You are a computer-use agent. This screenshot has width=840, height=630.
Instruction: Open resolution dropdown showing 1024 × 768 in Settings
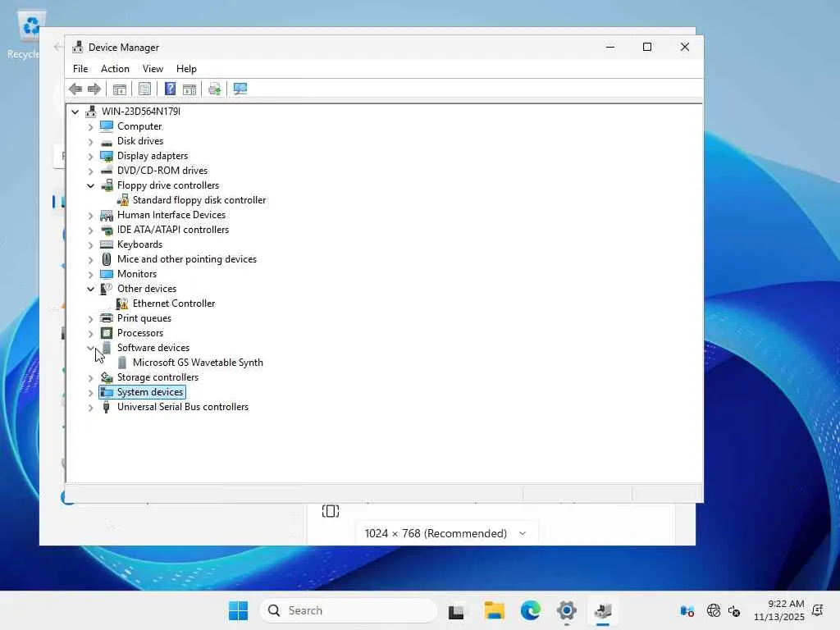(x=446, y=533)
